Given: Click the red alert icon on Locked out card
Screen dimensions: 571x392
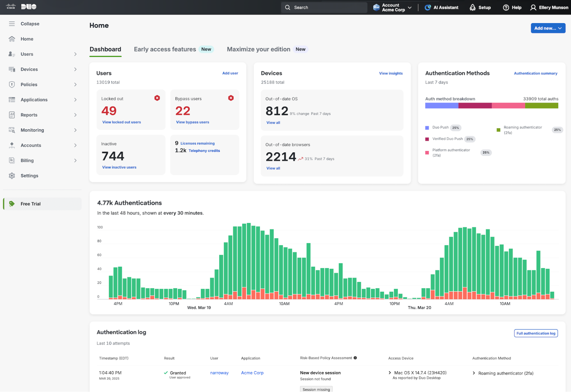Looking at the screenshot, I should pyautogui.click(x=157, y=98).
